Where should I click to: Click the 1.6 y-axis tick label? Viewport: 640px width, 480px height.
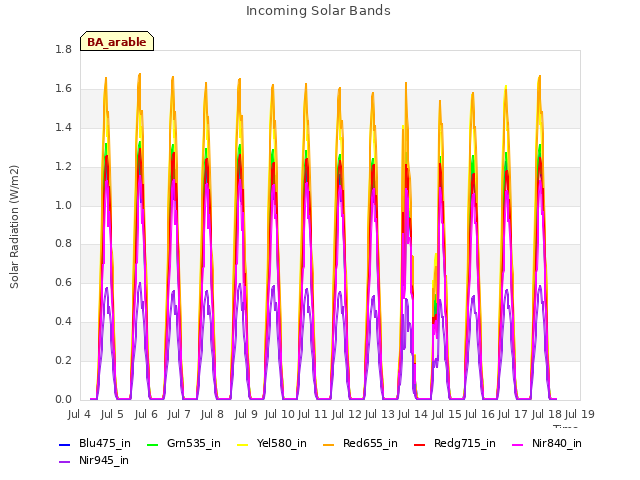[64, 89]
